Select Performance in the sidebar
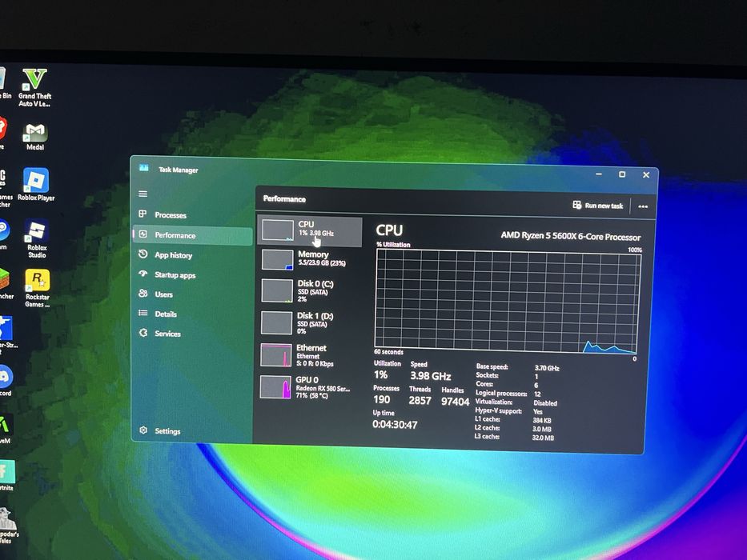This screenshot has height=560, width=747. click(x=192, y=235)
